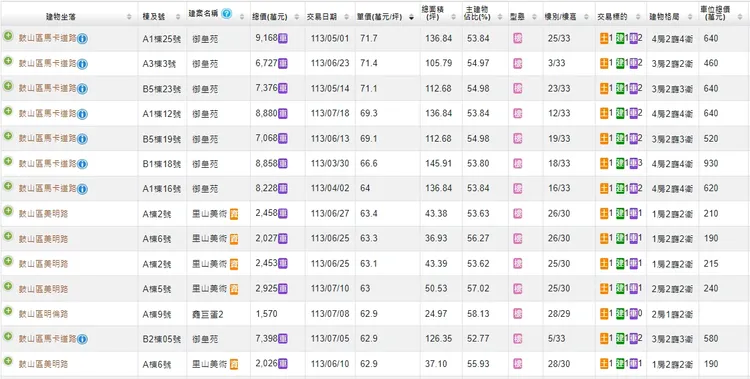Open info icon in the B5棟23號 row

click(x=82, y=89)
